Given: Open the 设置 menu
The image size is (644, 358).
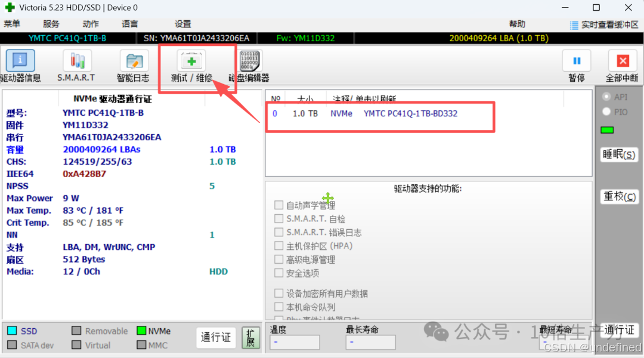Looking at the screenshot, I should [x=183, y=24].
